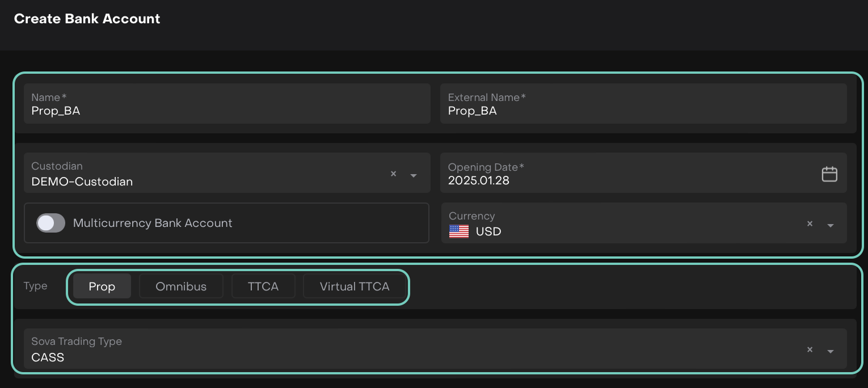Click the External Name input field
This screenshot has height=388, width=868.
(643, 111)
